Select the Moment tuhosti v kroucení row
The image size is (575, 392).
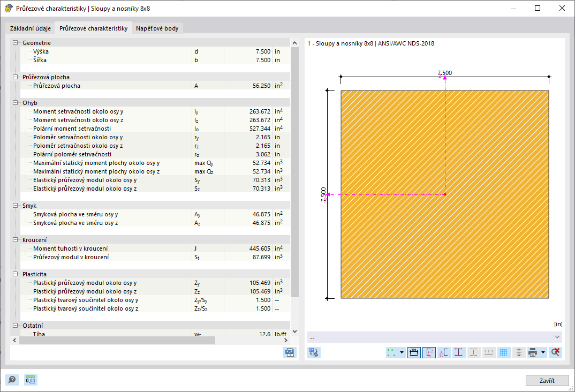[x=155, y=248]
